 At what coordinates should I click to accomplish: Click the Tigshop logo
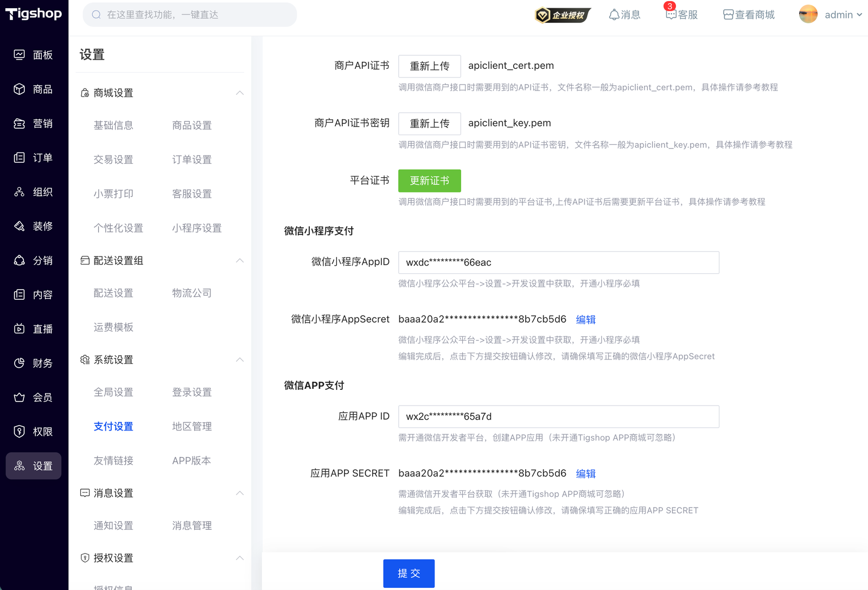click(x=34, y=14)
